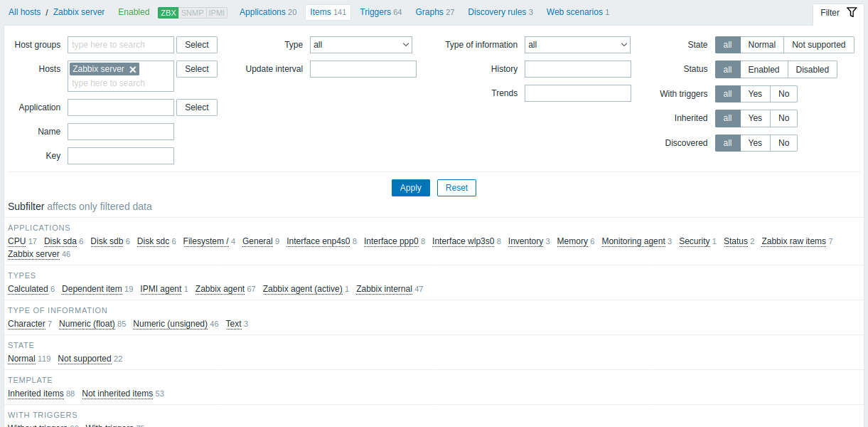Open the Filter tab with funnel icon

coord(838,13)
